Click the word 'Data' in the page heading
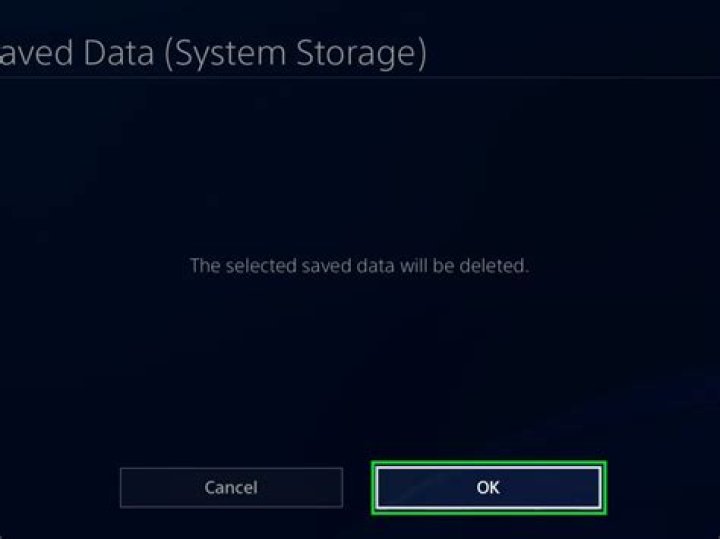 (x=119, y=53)
